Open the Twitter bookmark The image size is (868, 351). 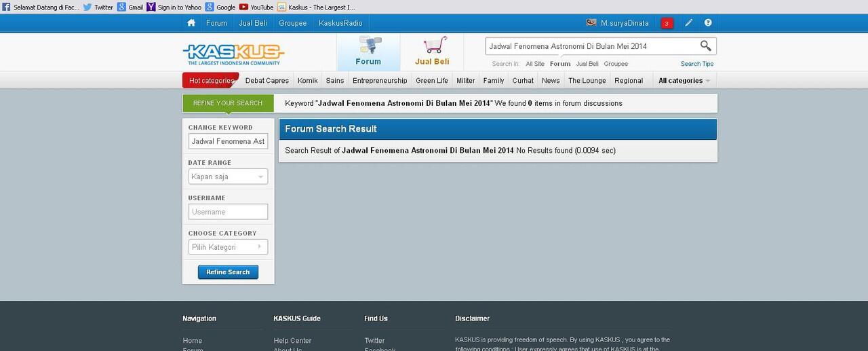click(x=98, y=7)
